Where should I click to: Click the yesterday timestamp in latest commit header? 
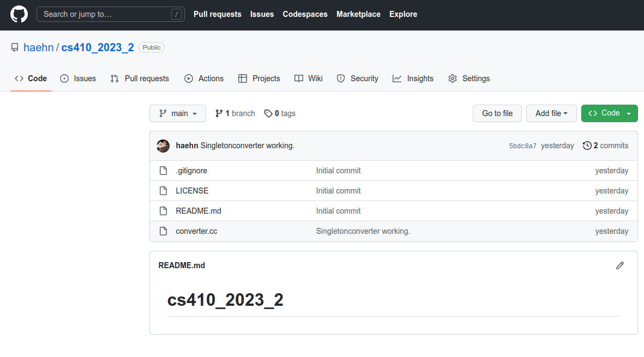(557, 146)
